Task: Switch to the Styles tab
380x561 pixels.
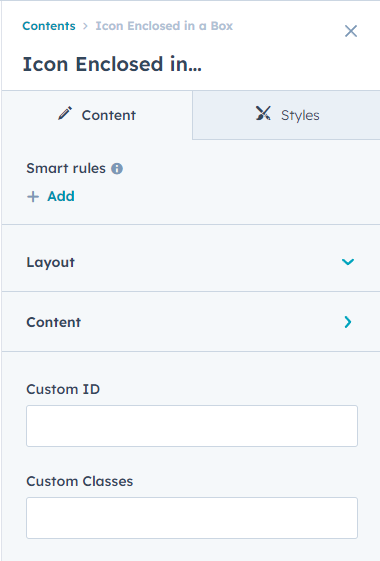Action: point(286,115)
